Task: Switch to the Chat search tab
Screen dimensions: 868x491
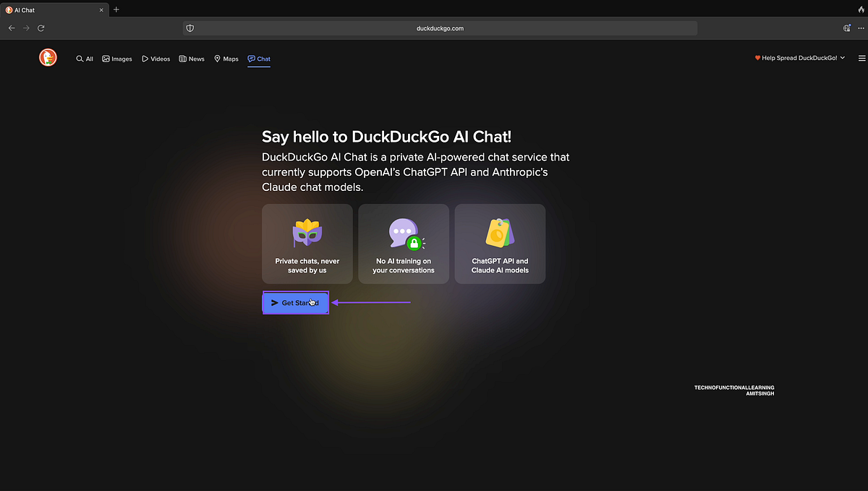Action: click(x=258, y=59)
